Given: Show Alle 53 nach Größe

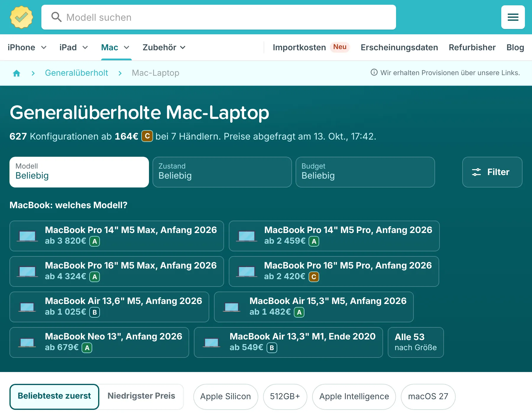Looking at the screenshot, I should pyautogui.click(x=416, y=342).
